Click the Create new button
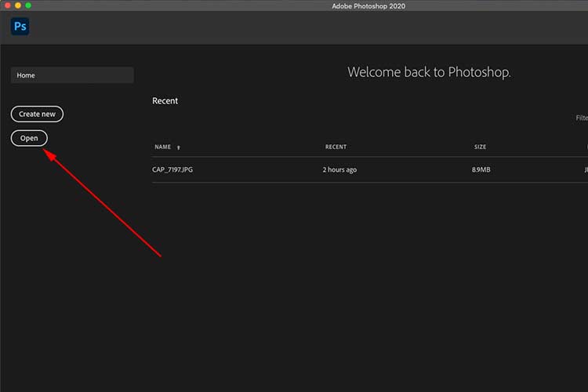Screen dimensions: 588x392 (37, 114)
